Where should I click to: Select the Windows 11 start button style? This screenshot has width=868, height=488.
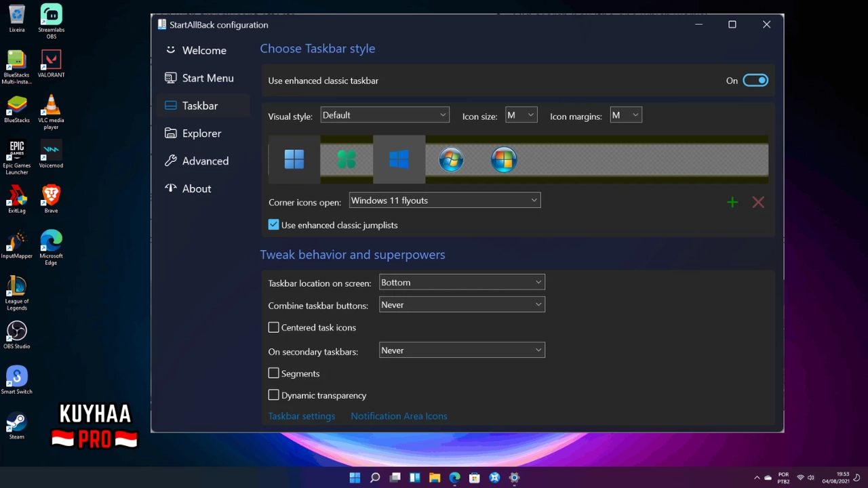(x=294, y=159)
